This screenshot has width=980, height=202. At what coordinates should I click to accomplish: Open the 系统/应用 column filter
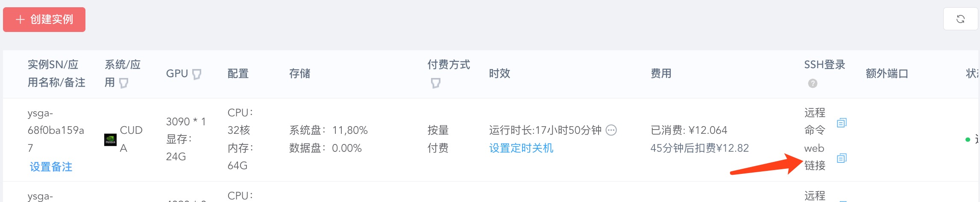point(123,83)
